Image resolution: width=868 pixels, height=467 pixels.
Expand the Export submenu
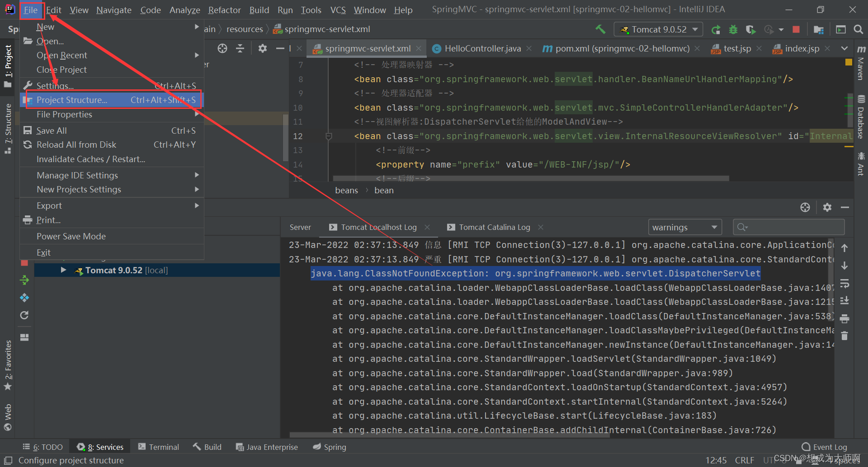pos(112,205)
